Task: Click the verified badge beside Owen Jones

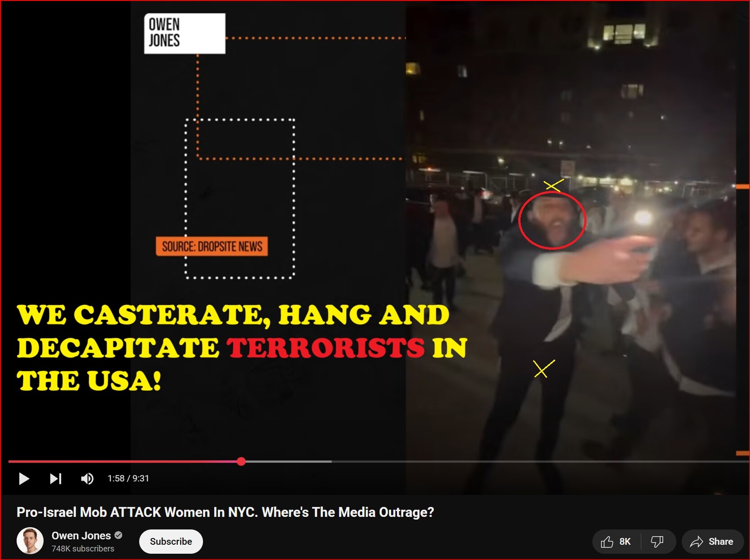Action: click(118, 535)
